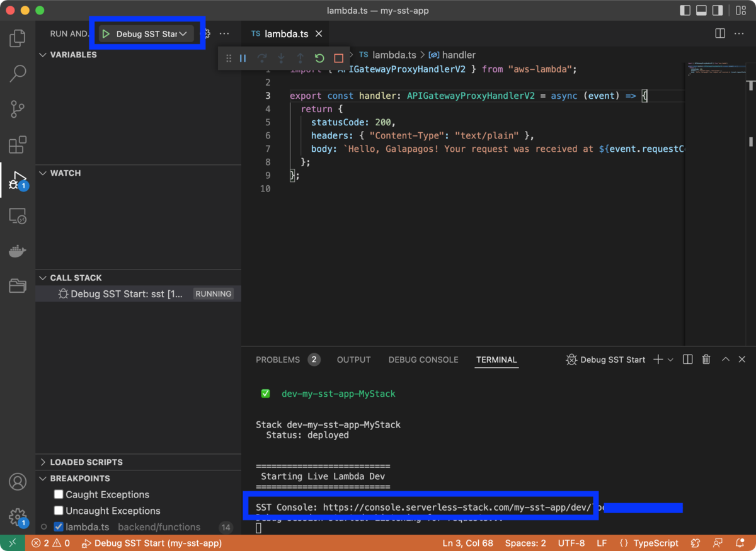The width and height of the screenshot is (756, 551).
Task: Open the Remote Explorer view
Action: pyautogui.click(x=17, y=216)
